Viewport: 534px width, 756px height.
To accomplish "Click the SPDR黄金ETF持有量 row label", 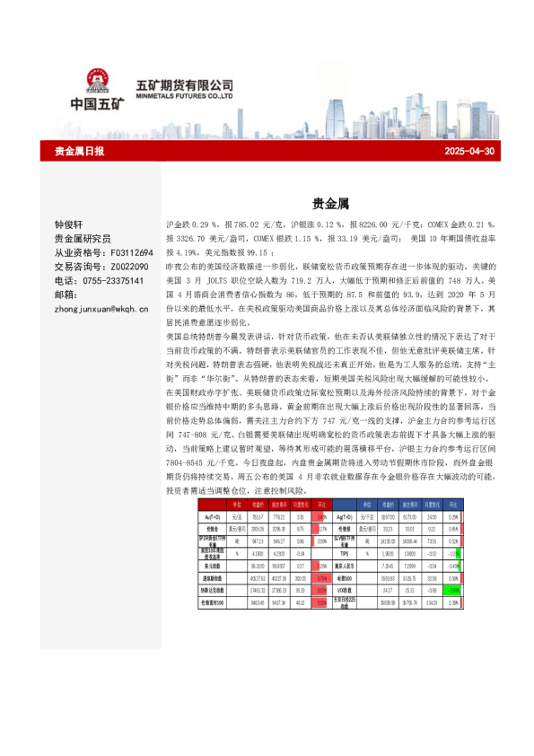I will point(212,541).
